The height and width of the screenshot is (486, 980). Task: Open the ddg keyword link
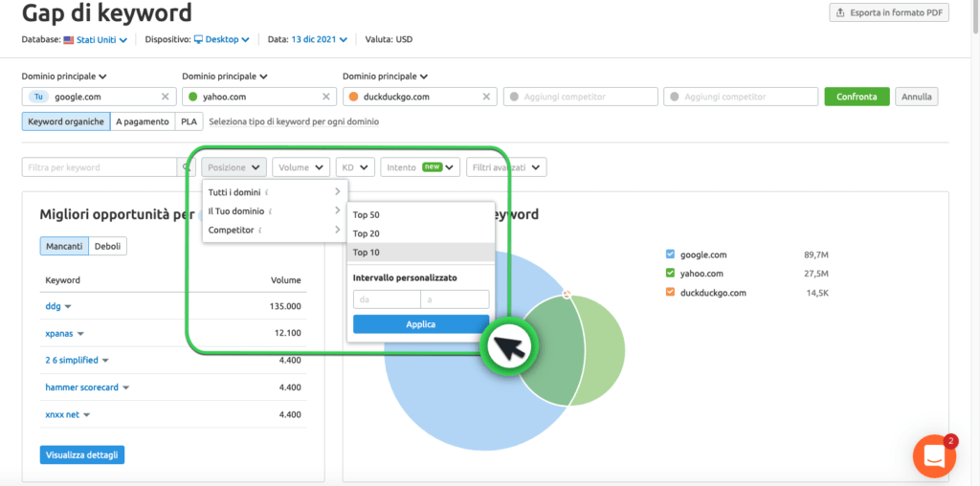(54, 307)
